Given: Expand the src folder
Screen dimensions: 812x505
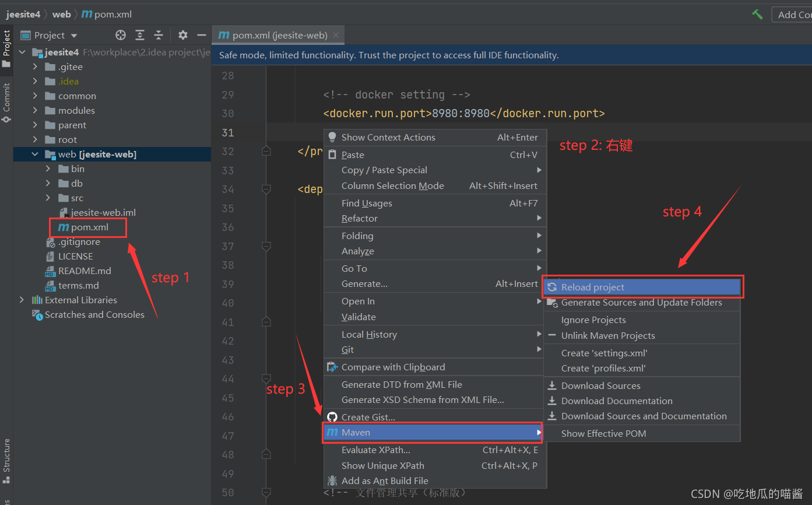Looking at the screenshot, I should pyautogui.click(x=48, y=198).
